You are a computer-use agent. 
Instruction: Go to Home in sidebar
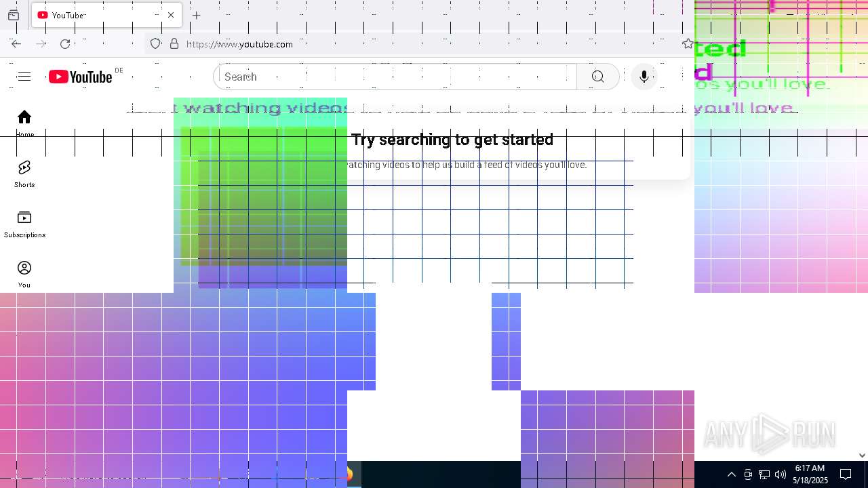tap(24, 123)
